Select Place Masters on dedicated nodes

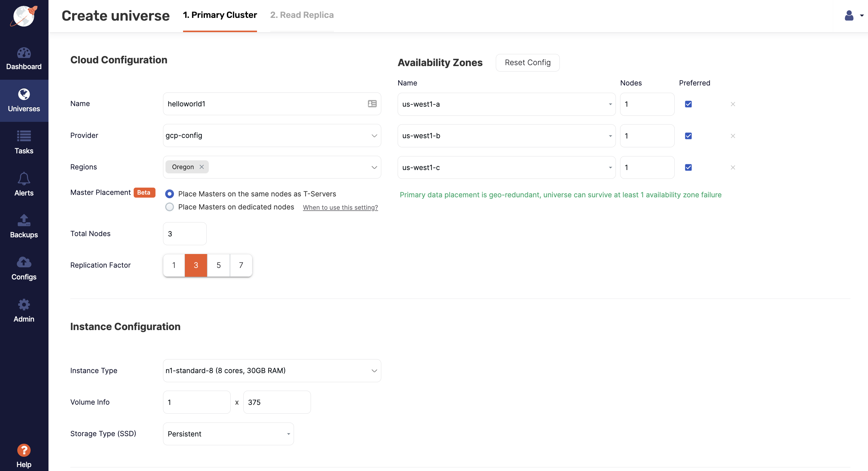pyautogui.click(x=169, y=207)
